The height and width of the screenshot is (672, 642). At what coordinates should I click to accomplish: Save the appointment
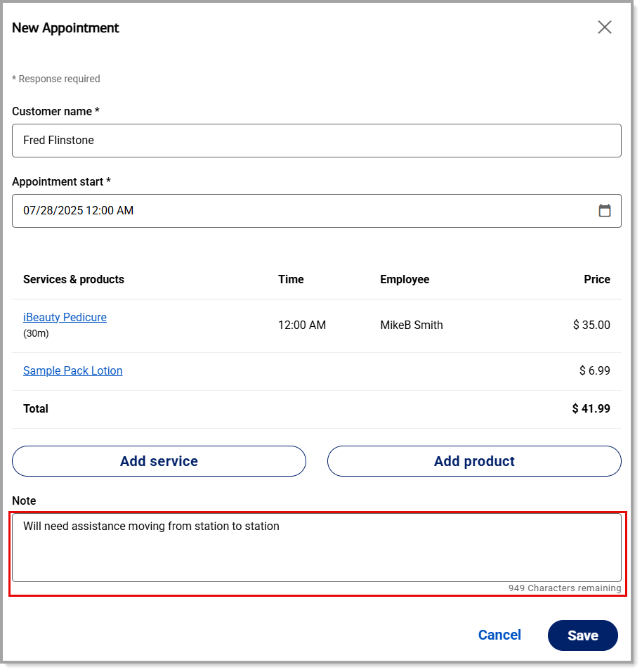pos(582,635)
